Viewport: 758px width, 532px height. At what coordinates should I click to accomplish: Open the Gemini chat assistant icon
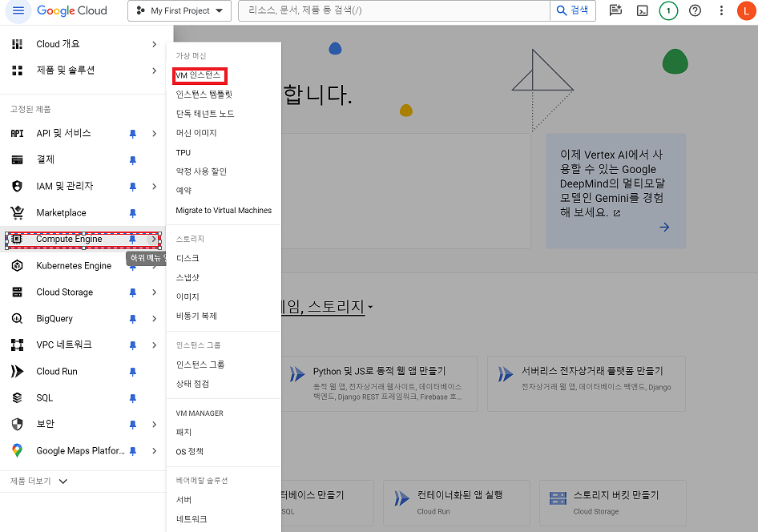pos(615,10)
